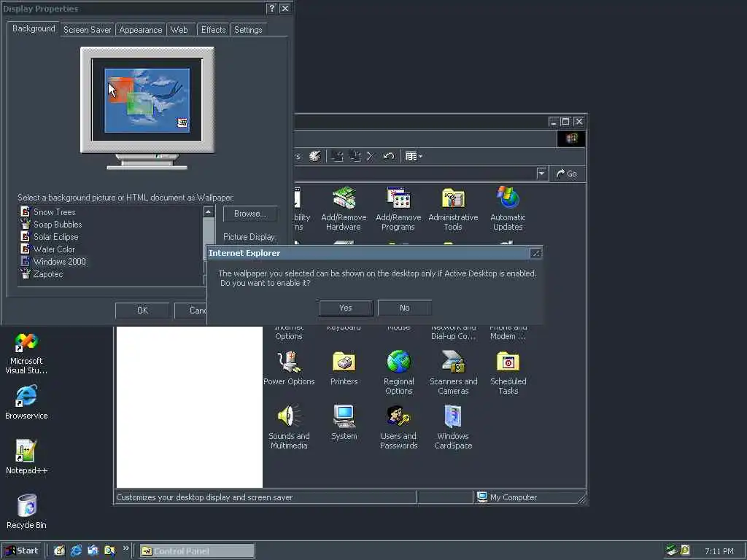Switch to Effects tab
Image resolution: width=747 pixels, height=560 pixels.
[x=213, y=29]
